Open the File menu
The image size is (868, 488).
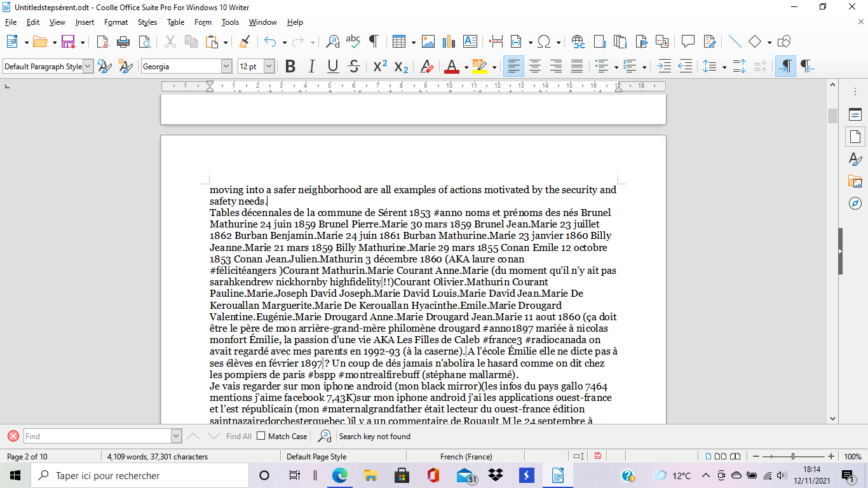pos(10,22)
